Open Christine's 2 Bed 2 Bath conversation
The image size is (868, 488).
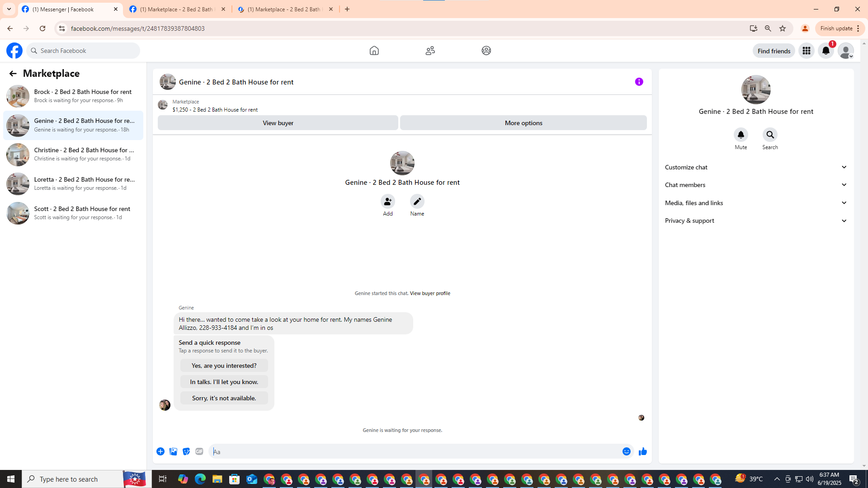[73, 155]
